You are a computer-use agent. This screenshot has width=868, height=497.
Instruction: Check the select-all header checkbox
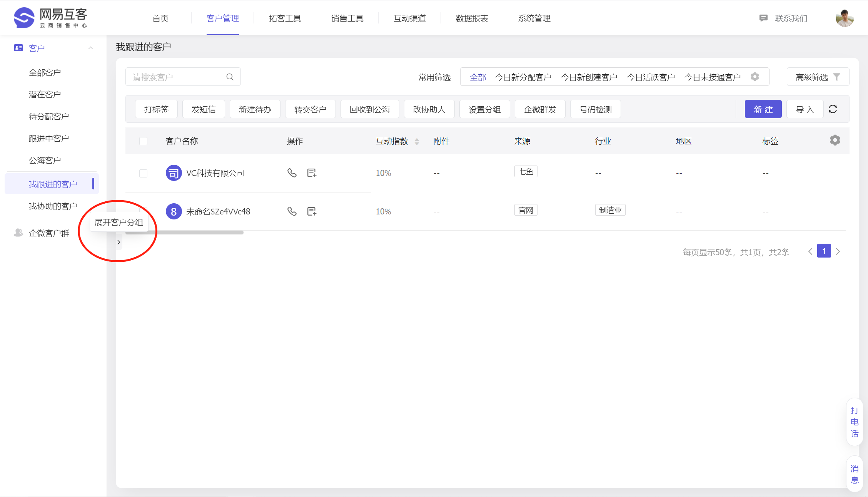[x=143, y=141]
